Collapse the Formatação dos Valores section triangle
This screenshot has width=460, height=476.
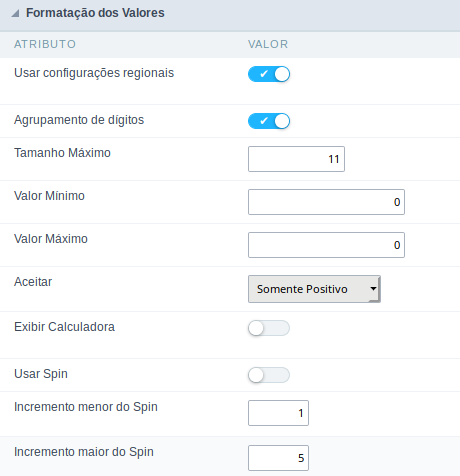pyautogui.click(x=15, y=13)
